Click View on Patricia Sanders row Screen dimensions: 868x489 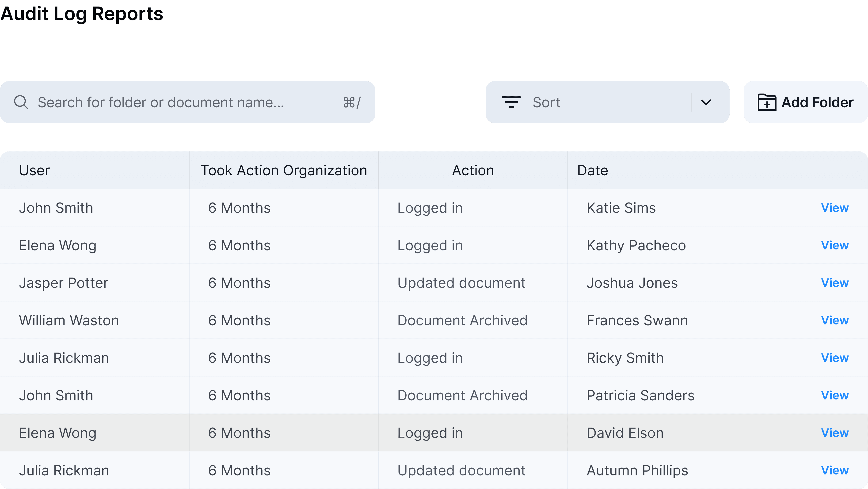pos(834,395)
